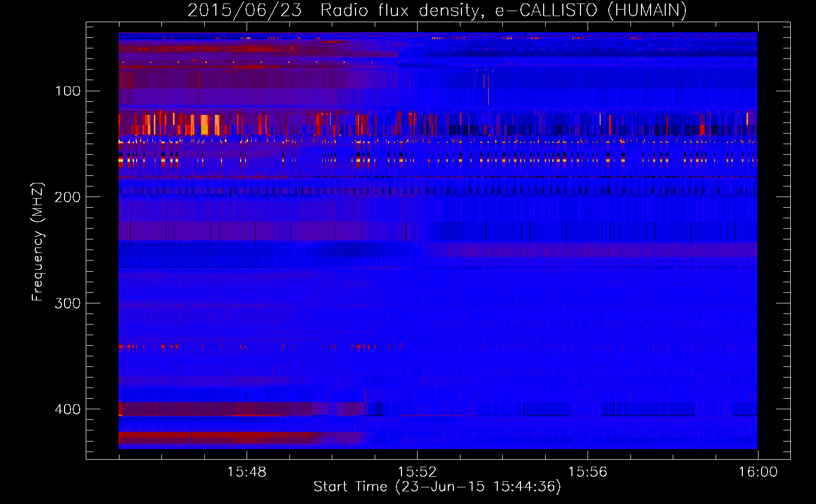Click the plot title '2015/06/23 Radio flux density'
The height and width of the screenshot is (504, 816).
333,10
